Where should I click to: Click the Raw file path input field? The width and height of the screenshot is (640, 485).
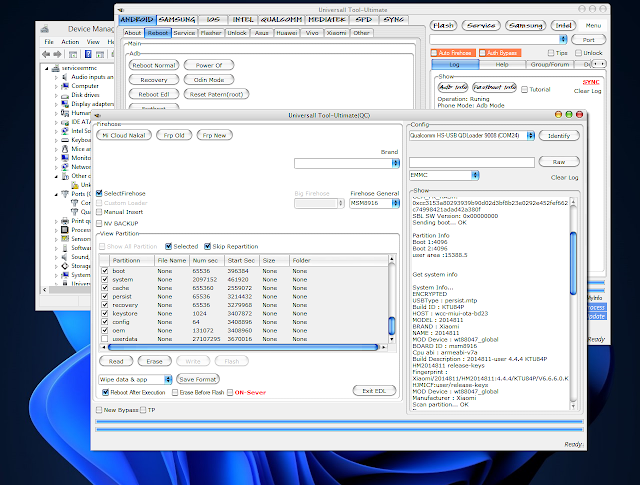471,162
